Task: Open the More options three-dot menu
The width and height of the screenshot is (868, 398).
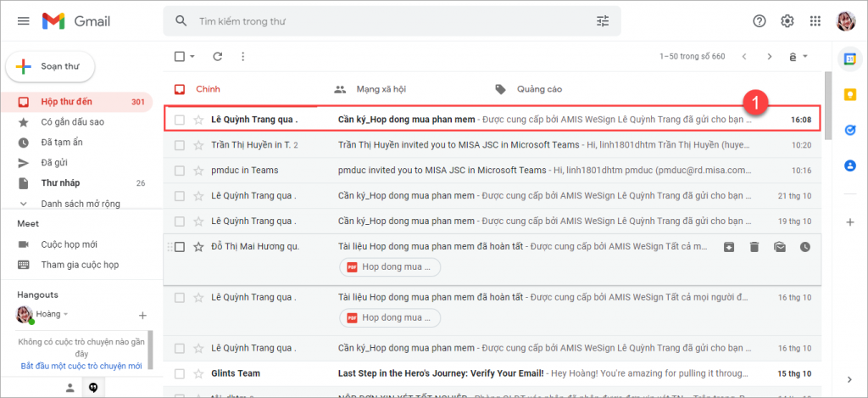Action: pyautogui.click(x=242, y=56)
